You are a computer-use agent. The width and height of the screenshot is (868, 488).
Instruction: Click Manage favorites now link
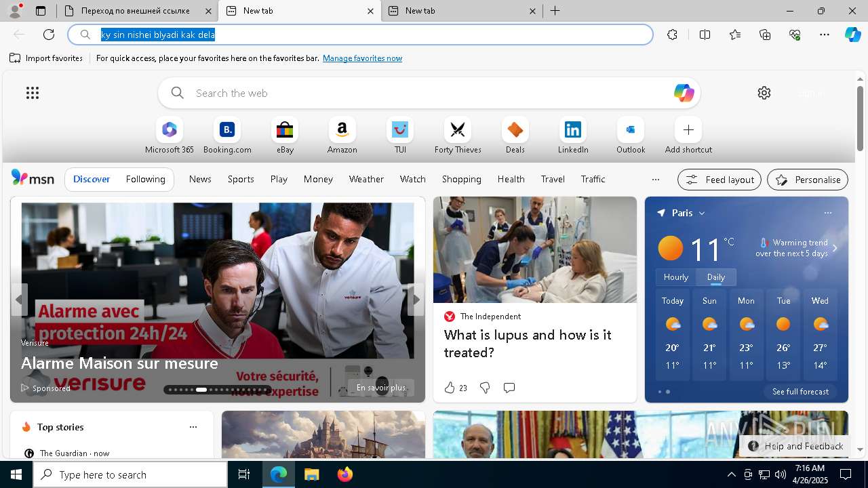tap(362, 58)
